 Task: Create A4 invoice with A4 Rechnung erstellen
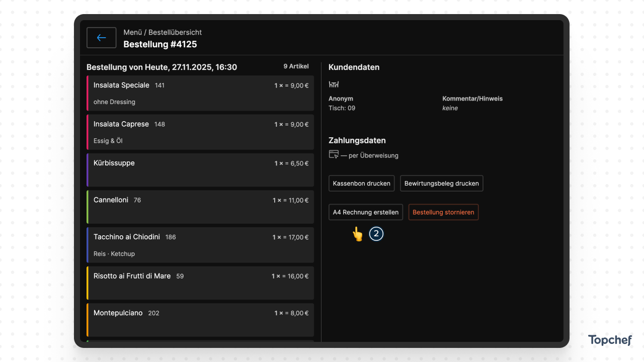(366, 212)
